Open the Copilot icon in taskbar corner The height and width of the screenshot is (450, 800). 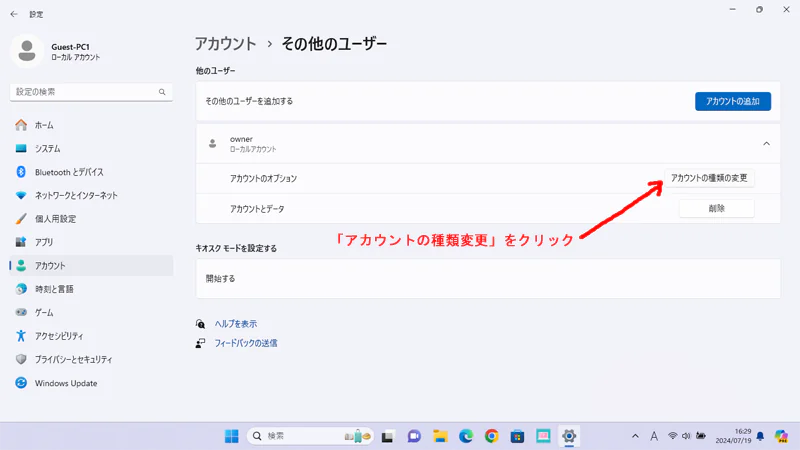(x=781, y=436)
